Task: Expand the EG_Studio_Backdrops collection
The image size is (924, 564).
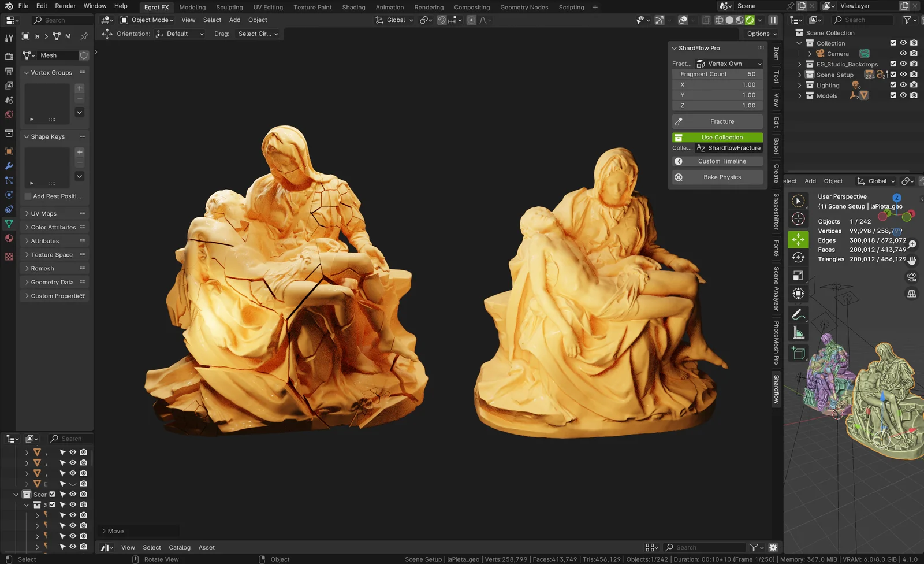Action: click(x=799, y=64)
